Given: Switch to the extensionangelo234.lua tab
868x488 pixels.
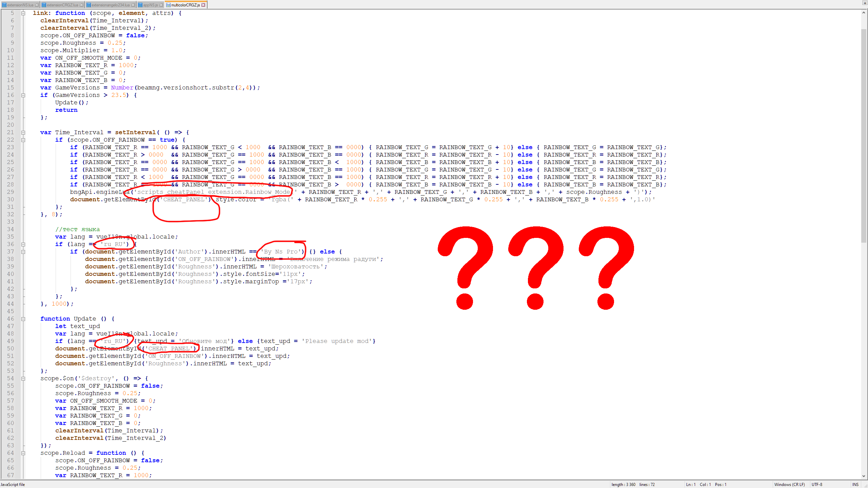Looking at the screenshot, I should [x=110, y=5].
